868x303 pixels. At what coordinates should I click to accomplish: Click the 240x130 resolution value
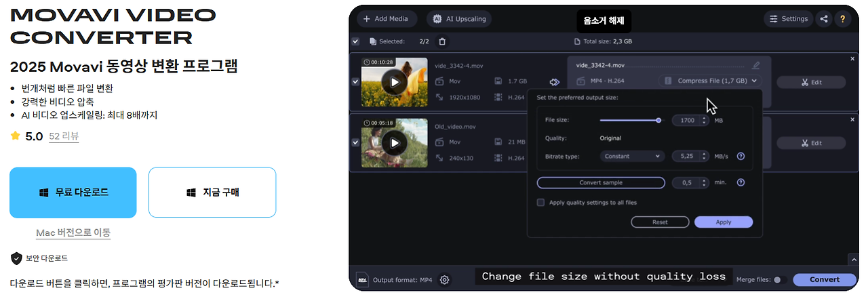pyautogui.click(x=462, y=158)
